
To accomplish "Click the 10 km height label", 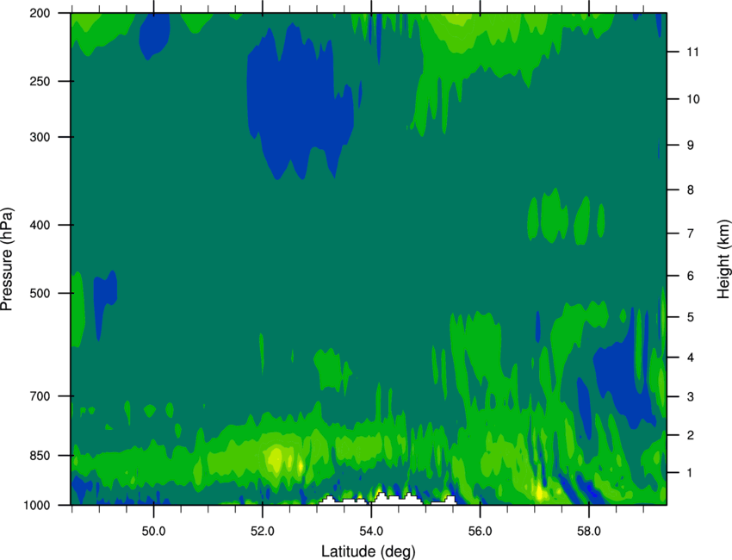I will [693, 99].
